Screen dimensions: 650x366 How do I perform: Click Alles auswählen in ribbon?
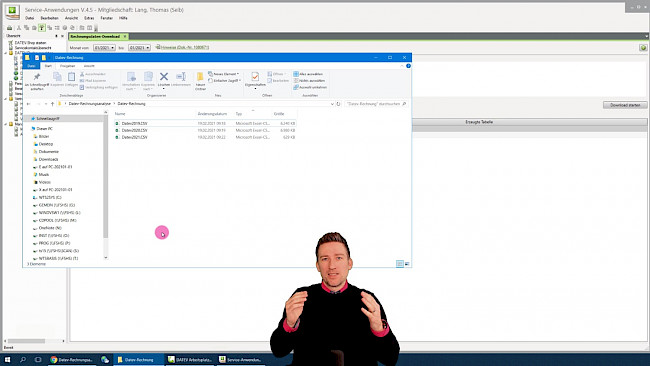pyautogui.click(x=308, y=74)
